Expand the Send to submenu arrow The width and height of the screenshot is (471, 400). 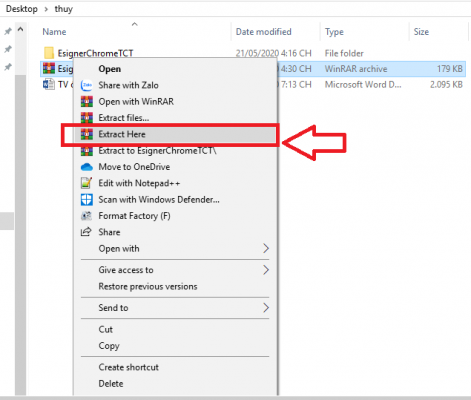(266, 308)
